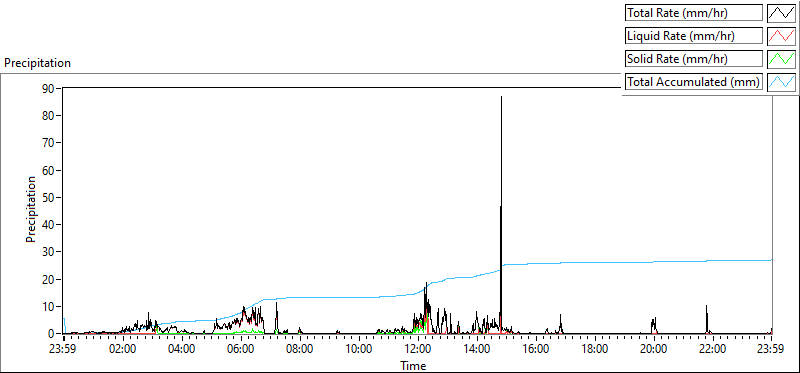Click the vertical Precipitation axis title
800x373 pixels.
pyautogui.click(x=31, y=209)
